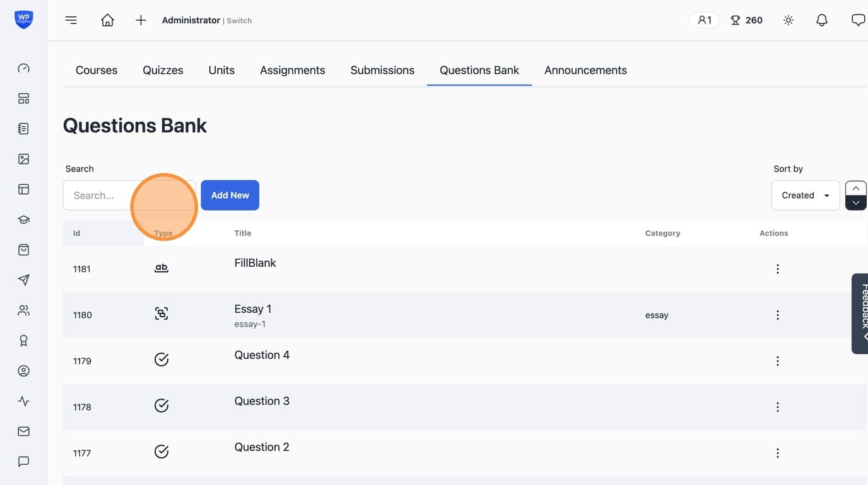
Task: Switch to the Submissions tab
Action: tap(382, 70)
